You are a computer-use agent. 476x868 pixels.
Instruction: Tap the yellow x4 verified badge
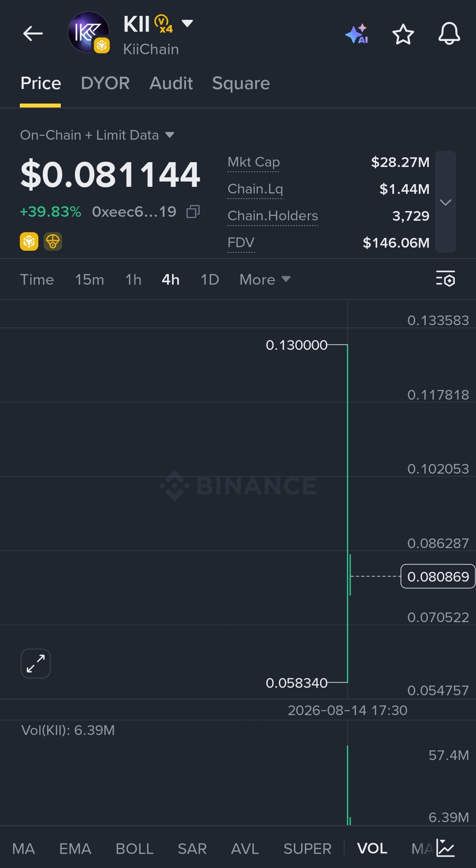coord(164,24)
